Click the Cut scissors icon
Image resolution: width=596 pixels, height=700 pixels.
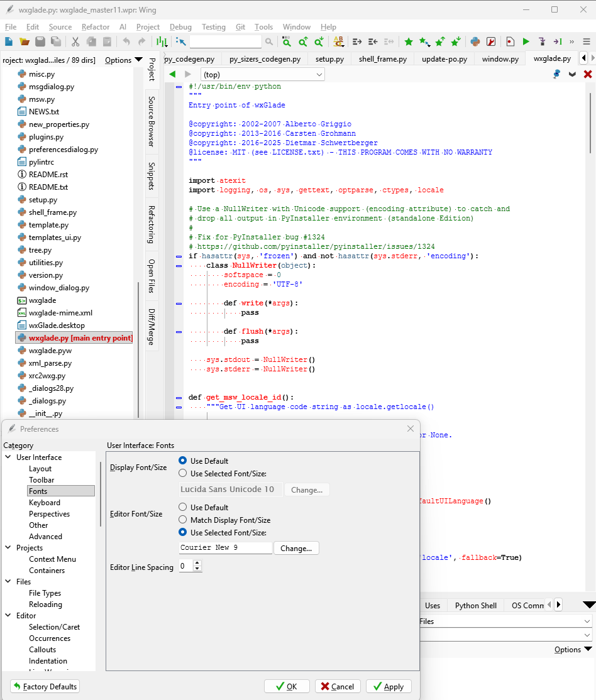tap(75, 41)
